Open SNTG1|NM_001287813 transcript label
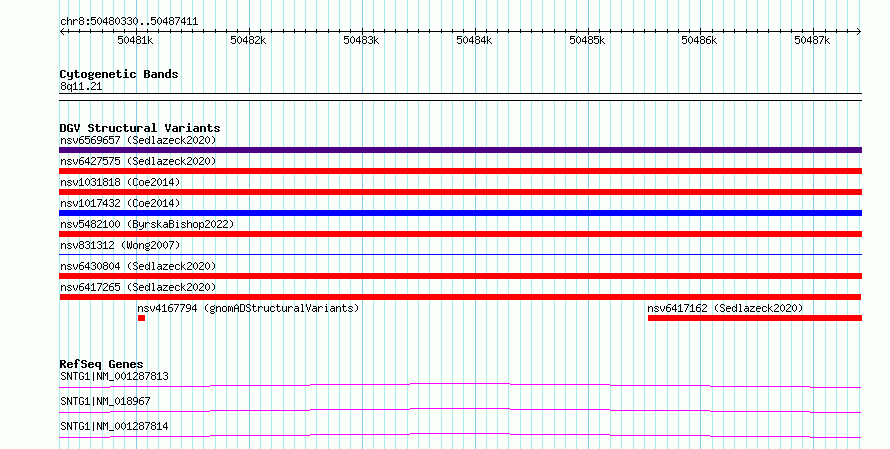Screen dimensions: 890x449 pos(114,376)
